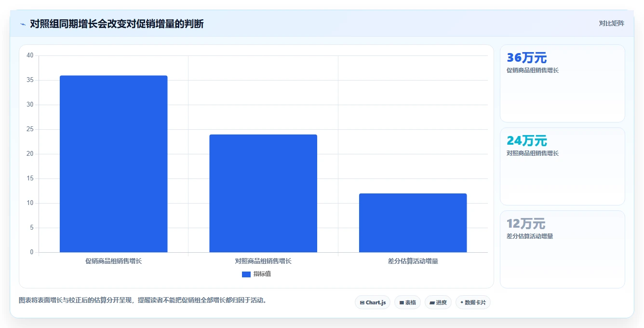Image resolution: width=644 pixels, height=328 pixels.
Task: Click the footer note starting with 图表将表面增长
Action: click(143, 300)
